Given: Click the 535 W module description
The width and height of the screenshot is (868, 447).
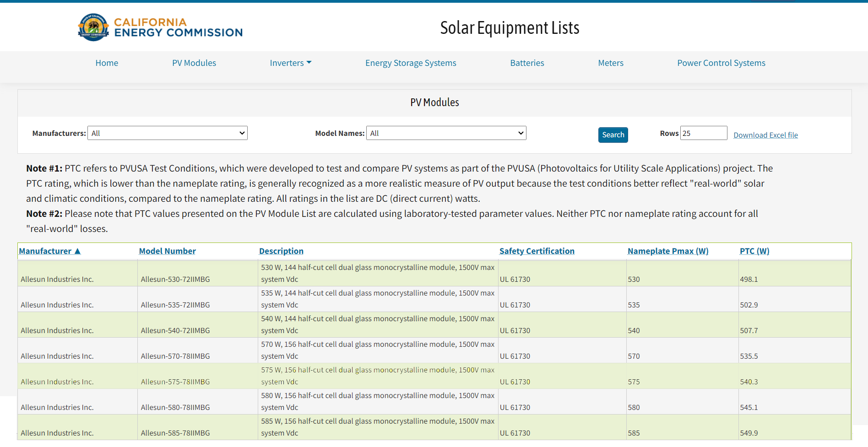Looking at the screenshot, I should coord(378,299).
